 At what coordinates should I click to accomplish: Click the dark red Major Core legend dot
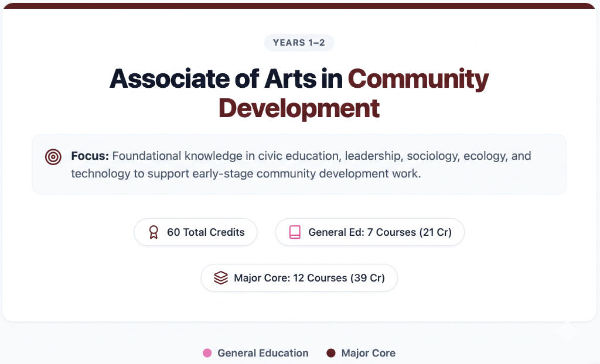(x=331, y=353)
